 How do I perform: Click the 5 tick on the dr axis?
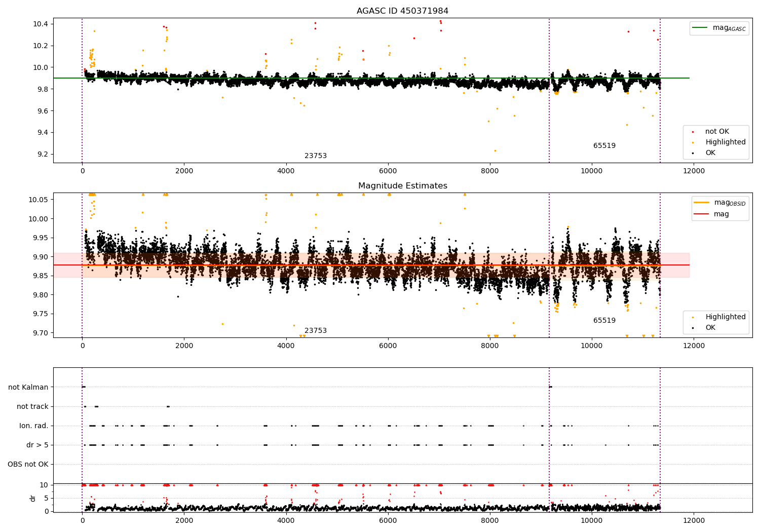[47, 498]
